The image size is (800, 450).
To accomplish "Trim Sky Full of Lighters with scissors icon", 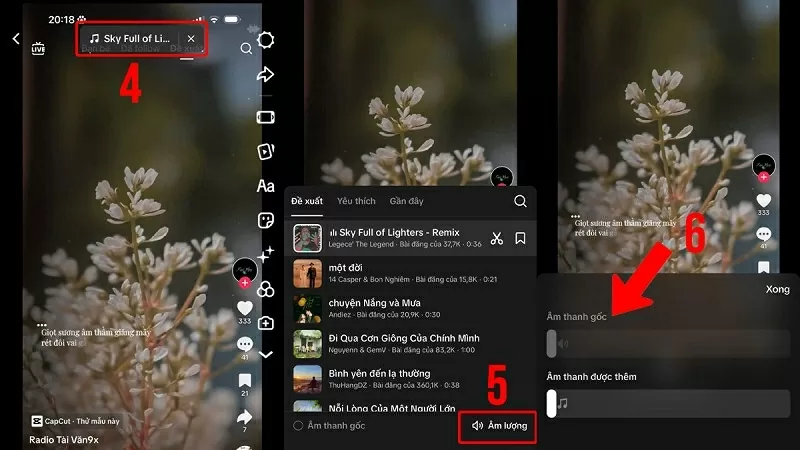I will pos(497,238).
